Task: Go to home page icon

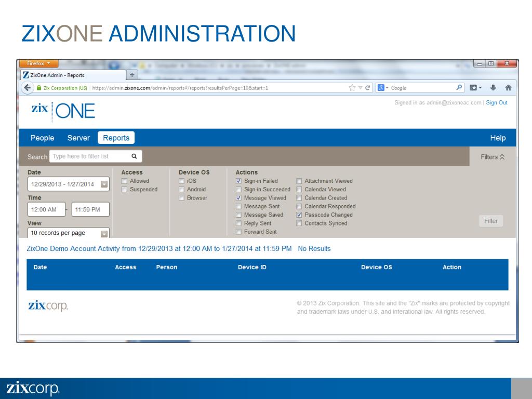Action: tap(508, 87)
